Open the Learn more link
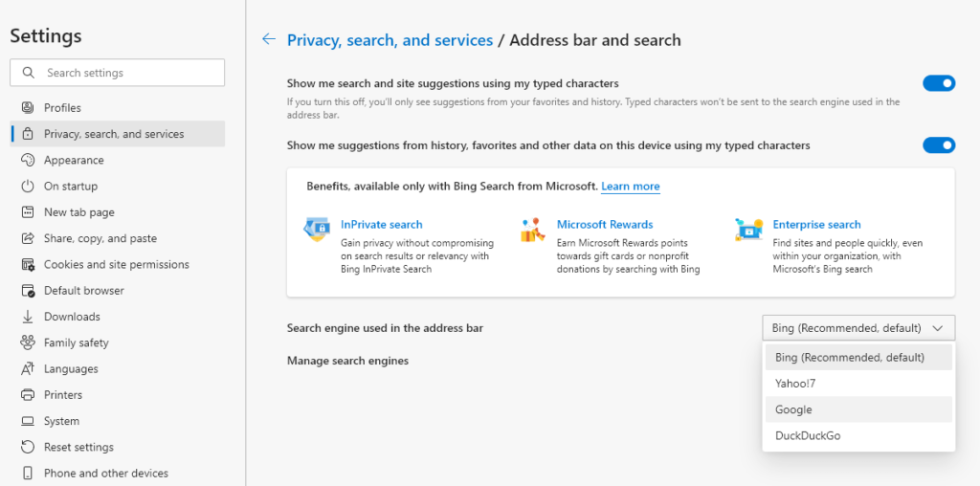 point(630,187)
